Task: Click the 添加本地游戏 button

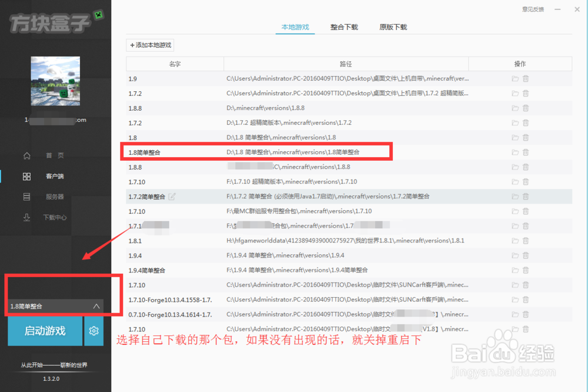Action: [150, 45]
